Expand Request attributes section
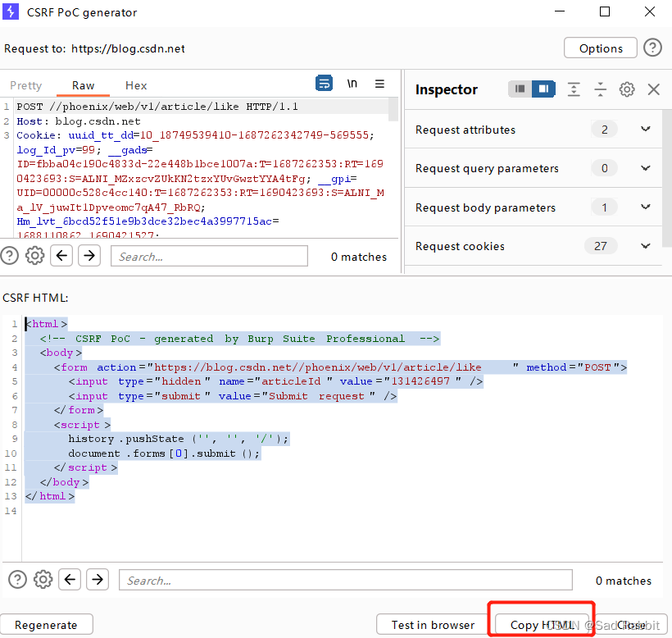672x638 pixels. pyautogui.click(x=646, y=129)
